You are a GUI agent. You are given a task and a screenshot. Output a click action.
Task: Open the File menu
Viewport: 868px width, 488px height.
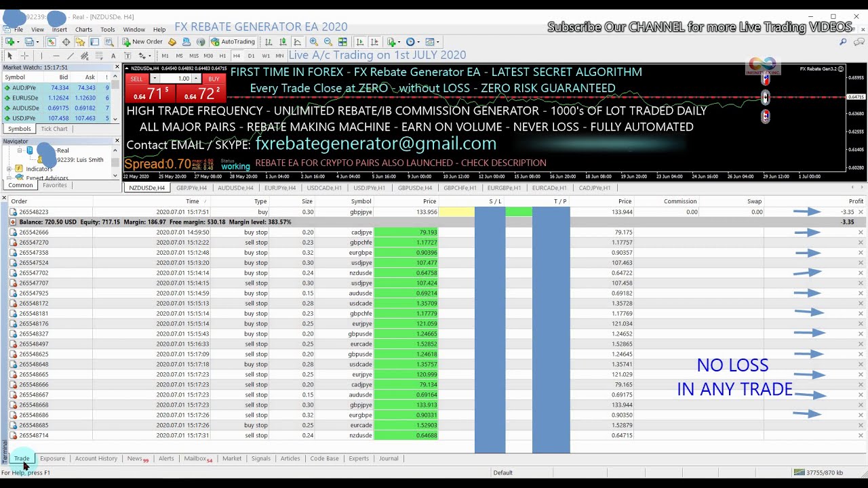(18, 30)
